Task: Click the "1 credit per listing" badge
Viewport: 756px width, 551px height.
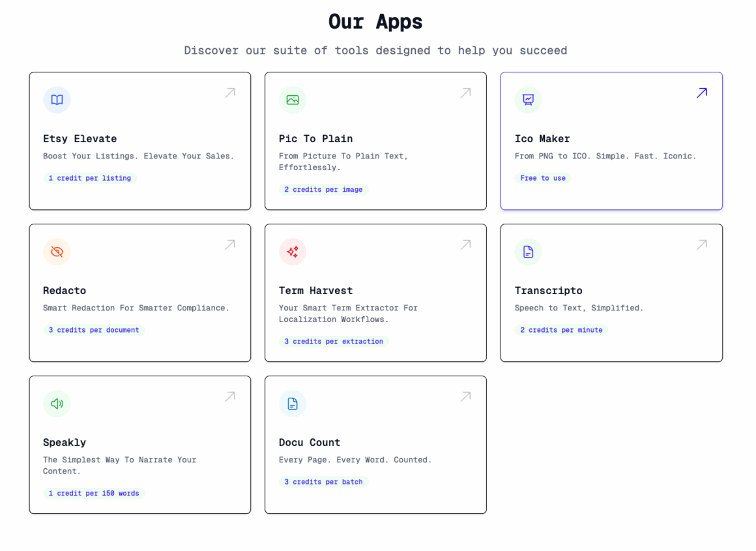Action: click(90, 178)
